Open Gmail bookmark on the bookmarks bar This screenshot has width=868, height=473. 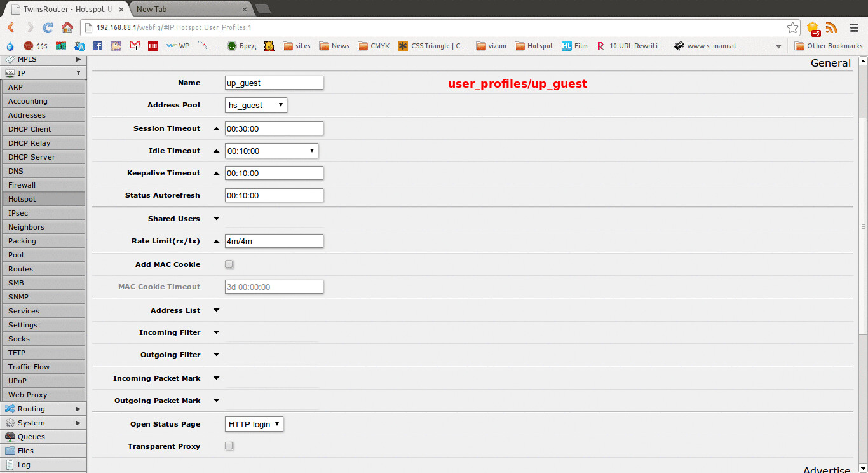pos(132,45)
